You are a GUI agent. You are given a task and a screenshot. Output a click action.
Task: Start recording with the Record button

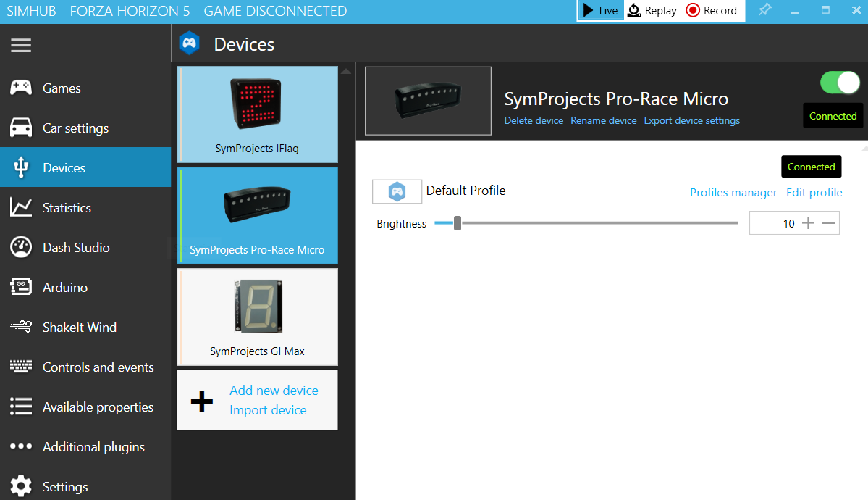pyautogui.click(x=712, y=11)
